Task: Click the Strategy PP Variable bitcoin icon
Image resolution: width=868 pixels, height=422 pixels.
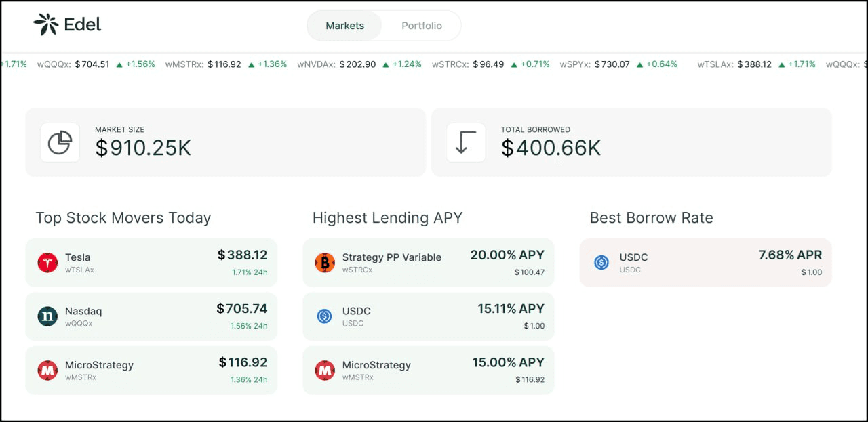Action: 325,263
